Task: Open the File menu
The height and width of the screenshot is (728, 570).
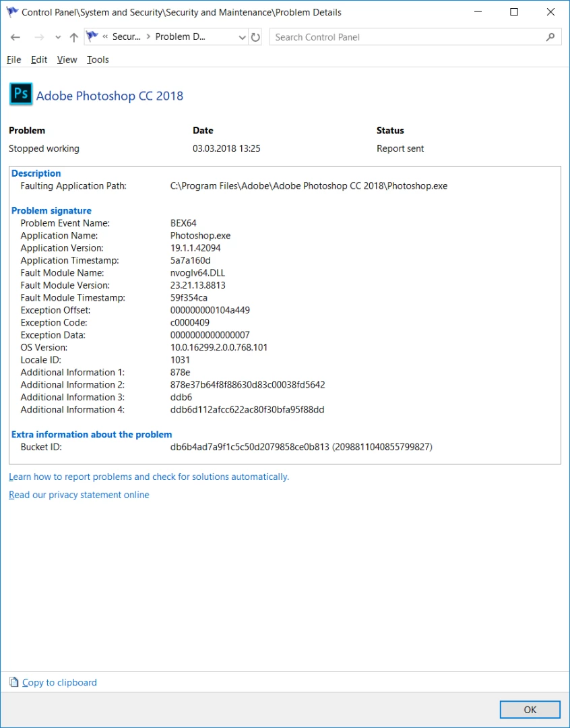Action: [x=14, y=59]
